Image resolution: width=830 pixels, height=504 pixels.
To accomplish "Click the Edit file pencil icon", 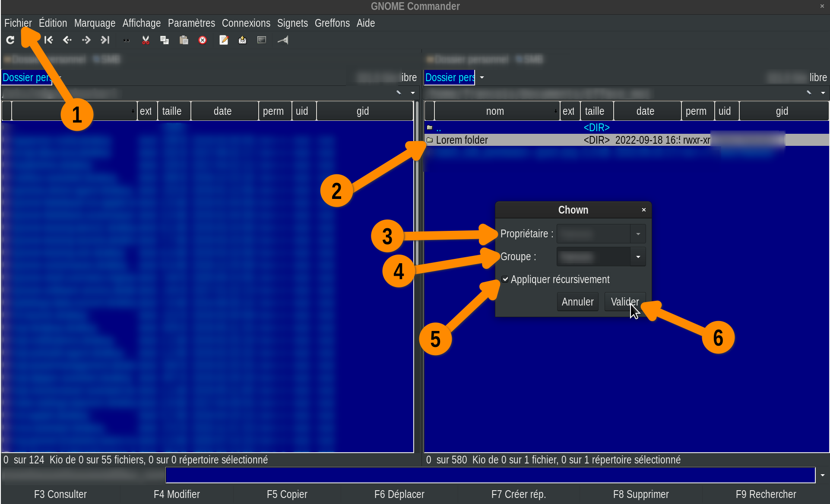I will pos(224,40).
